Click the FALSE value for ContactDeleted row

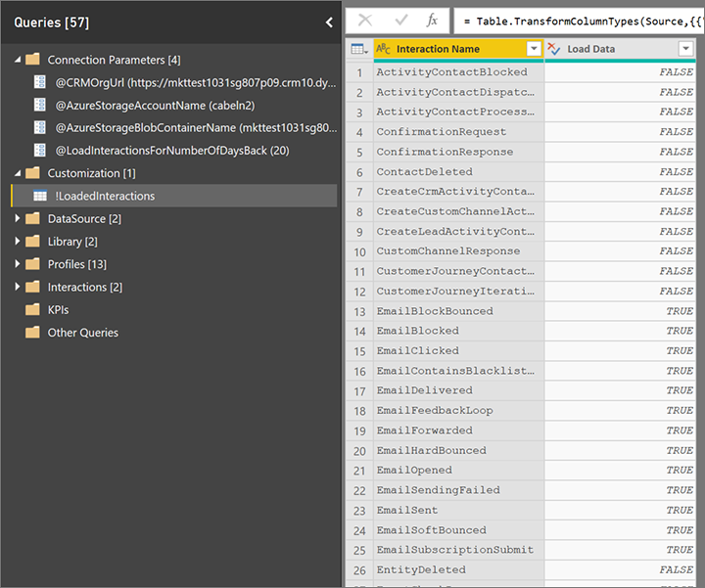point(621,171)
